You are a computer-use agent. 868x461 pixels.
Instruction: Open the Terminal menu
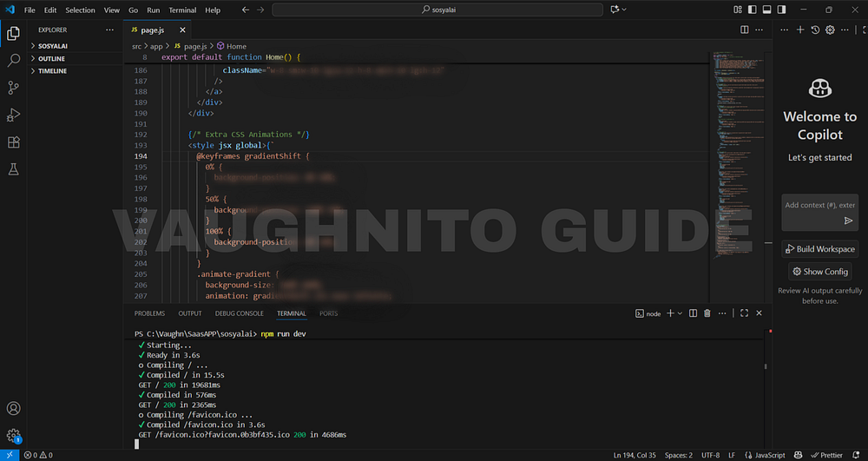click(x=182, y=10)
